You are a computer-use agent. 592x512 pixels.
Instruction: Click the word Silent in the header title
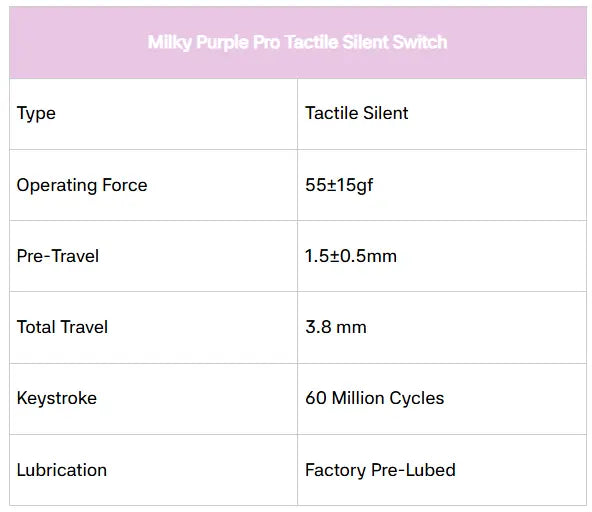point(365,42)
